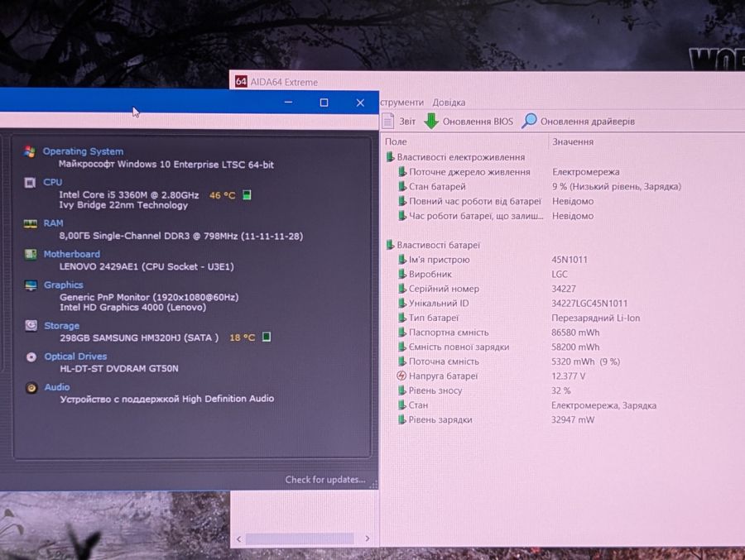Click the Стан row under Рівень зносу
Screen dimensions: 745x560
pyautogui.click(x=527, y=405)
